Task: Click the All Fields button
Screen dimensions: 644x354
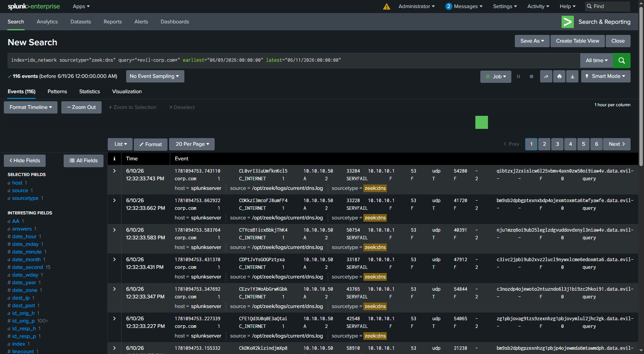Action: (x=84, y=161)
